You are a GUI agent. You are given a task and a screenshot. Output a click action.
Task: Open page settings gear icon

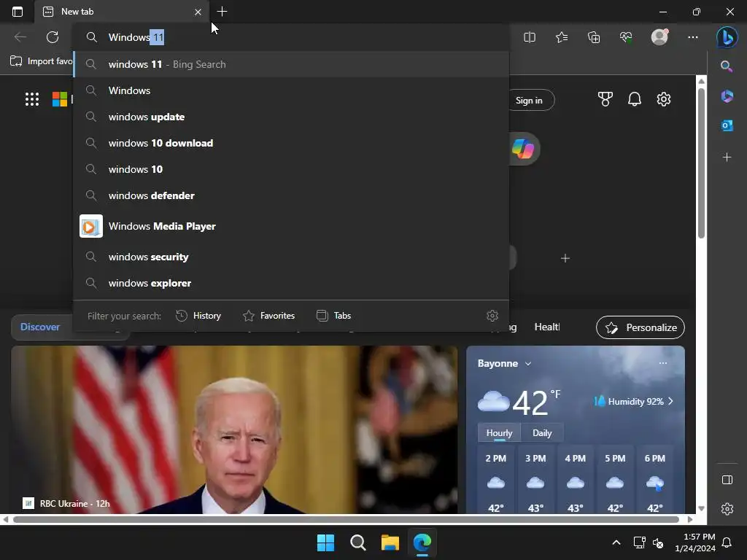point(664,99)
